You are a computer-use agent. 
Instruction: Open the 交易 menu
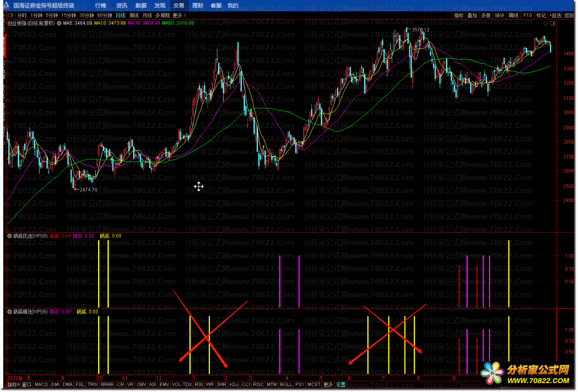(179, 6)
